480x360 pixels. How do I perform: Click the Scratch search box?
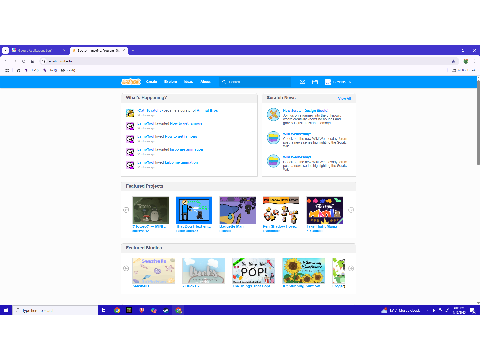(255, 82)
